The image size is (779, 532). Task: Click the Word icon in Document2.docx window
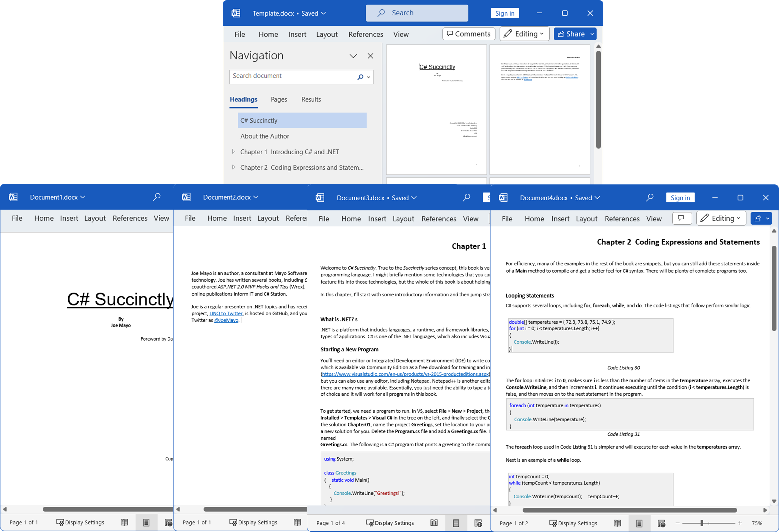[x=186, y=197]
